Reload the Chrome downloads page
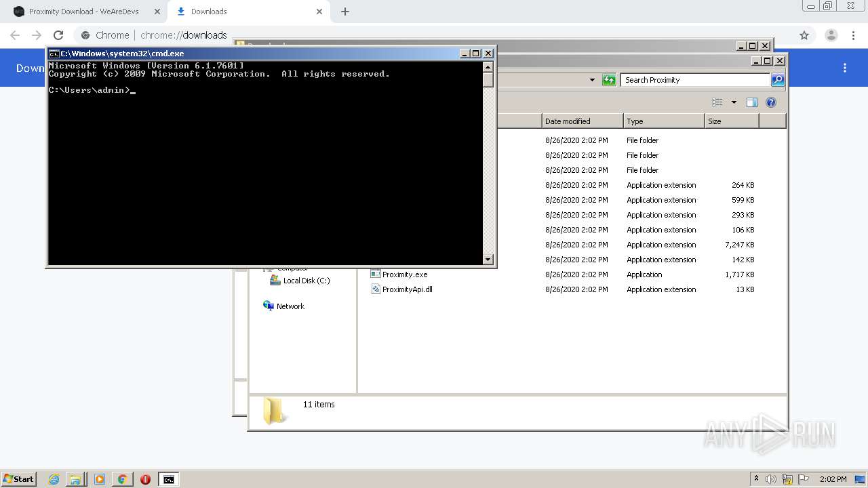Screen dimensions: 868x488 coord(58,35)
